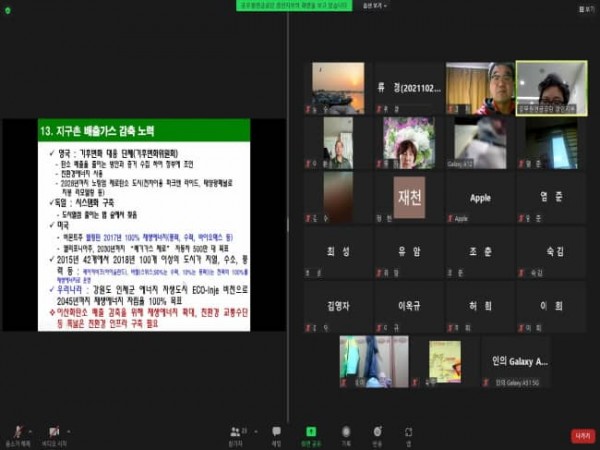Viewport: 600px width, 450px height.
Task: Select the 숙김 participant tile
Action: [x=551, y=252]
